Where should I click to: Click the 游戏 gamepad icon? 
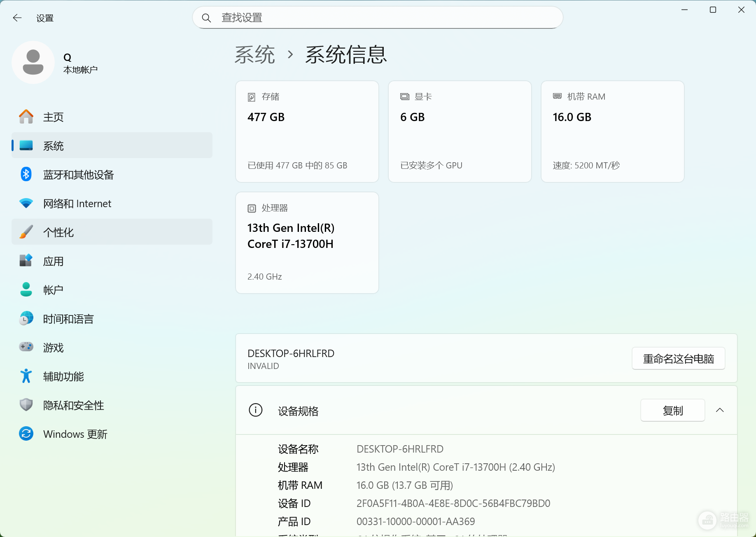coord(26,347)
